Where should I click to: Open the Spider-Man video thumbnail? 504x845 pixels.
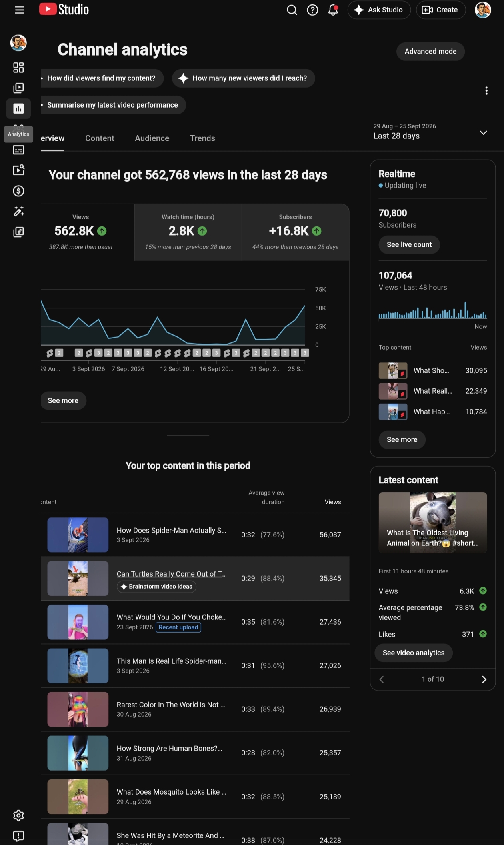78,535
